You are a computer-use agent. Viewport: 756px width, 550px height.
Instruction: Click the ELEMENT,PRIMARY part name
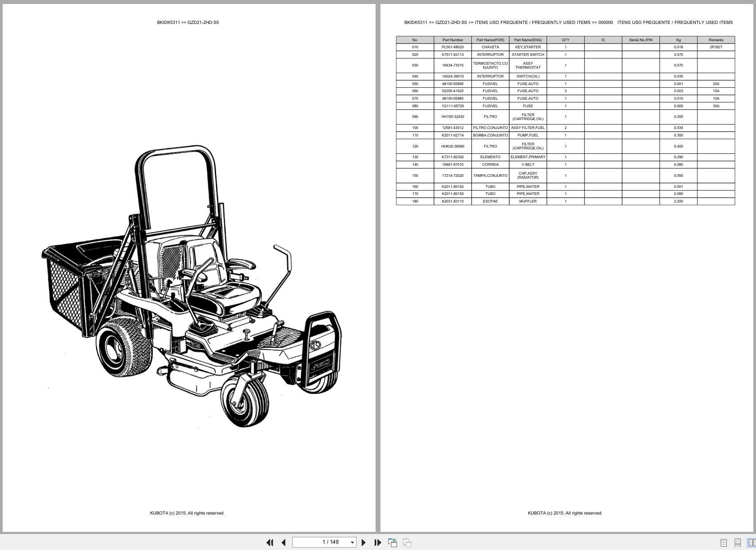coord(528,157)
